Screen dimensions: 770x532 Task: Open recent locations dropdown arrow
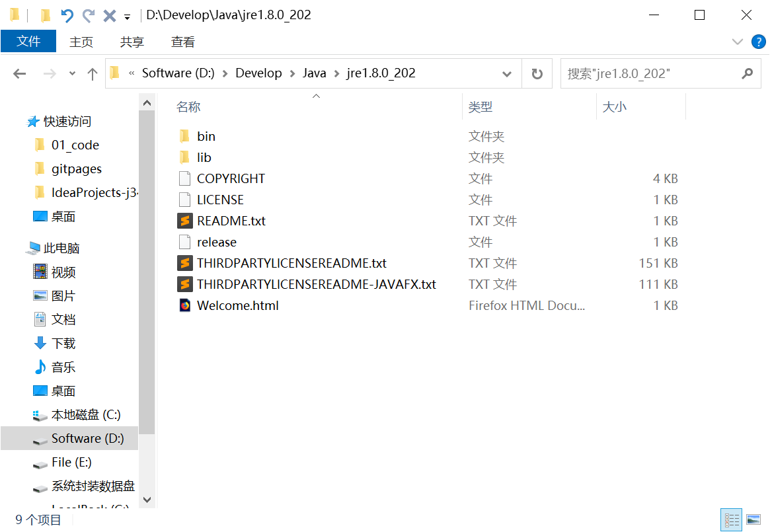tap(72, 74)
